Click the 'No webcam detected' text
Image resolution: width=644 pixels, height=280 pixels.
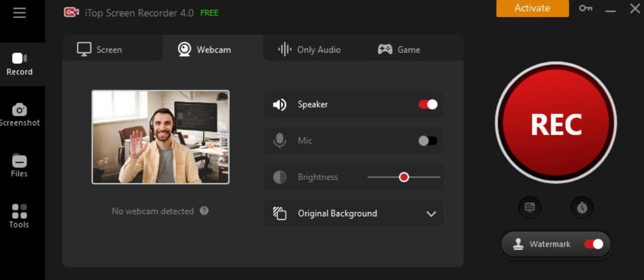(x=153, y=211)
